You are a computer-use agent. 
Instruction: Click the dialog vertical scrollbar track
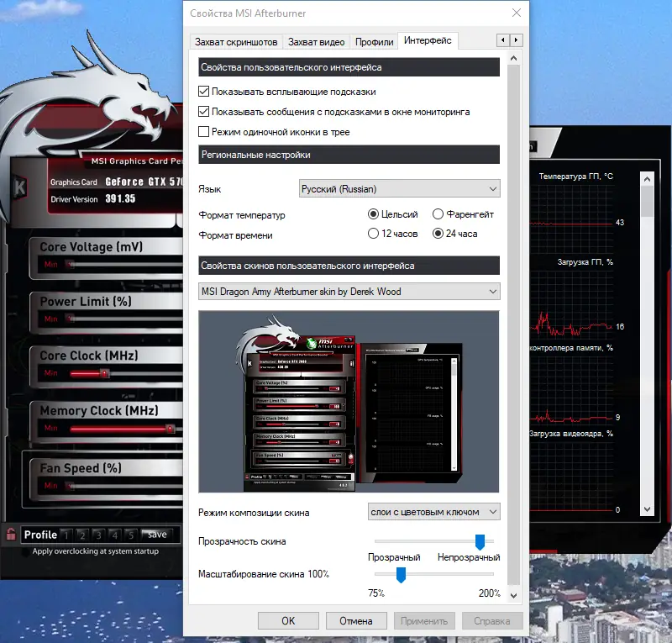[513, 326]
